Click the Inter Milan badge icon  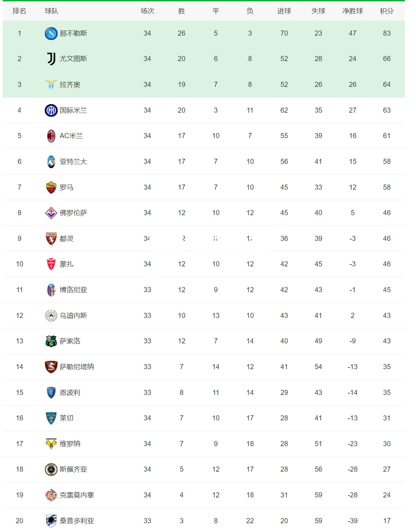[x=51, y=110]
